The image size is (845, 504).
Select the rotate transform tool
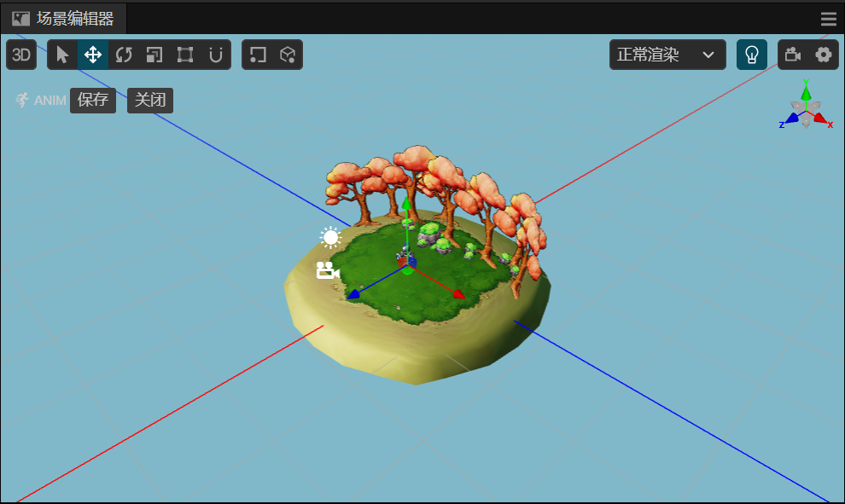(x=124, y=55)
